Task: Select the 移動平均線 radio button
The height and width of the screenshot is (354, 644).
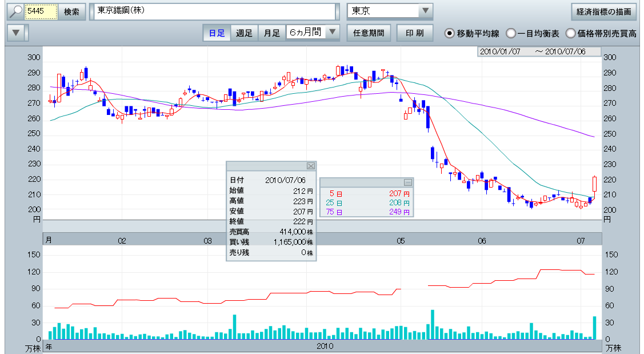Action: point(449,33)
